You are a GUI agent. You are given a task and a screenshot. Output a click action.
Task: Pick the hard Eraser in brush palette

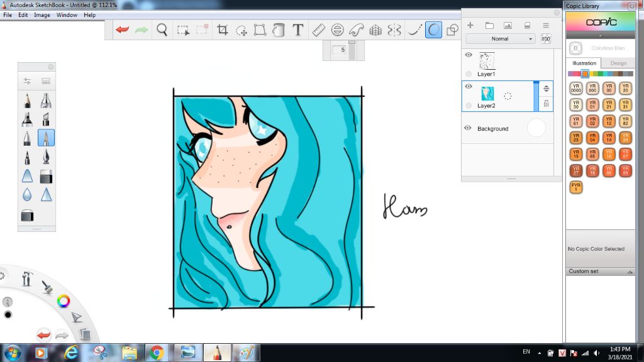[45, 177]
